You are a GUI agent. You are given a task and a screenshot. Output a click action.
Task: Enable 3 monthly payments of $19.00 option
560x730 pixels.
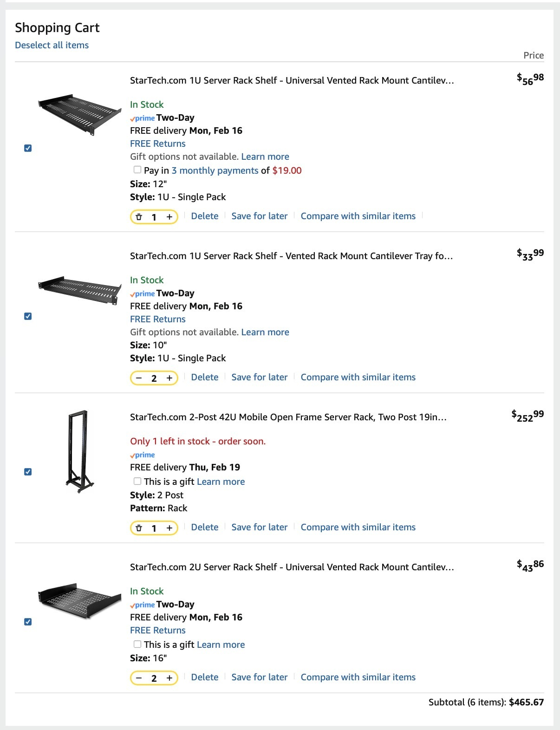tap(137, 170)
